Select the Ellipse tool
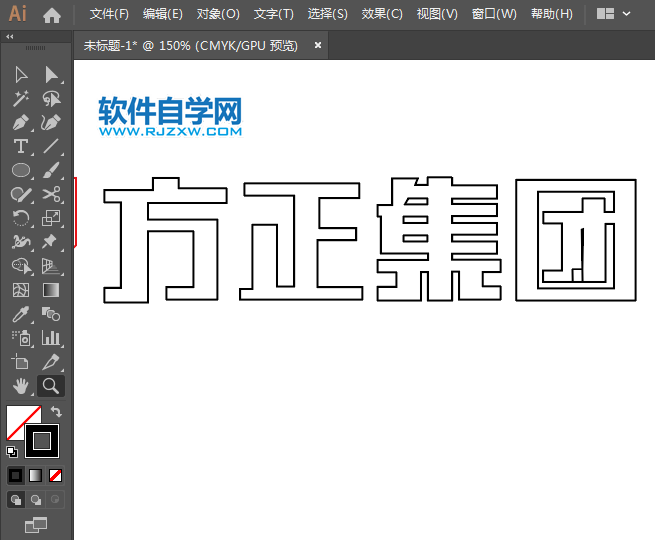Viewport: 655px width, 540px height. point(21,170)
